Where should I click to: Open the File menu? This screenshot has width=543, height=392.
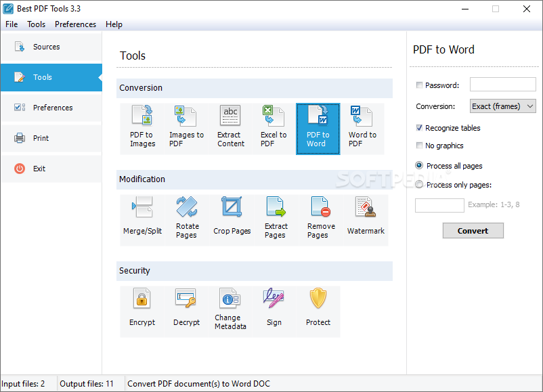(12, 24)
